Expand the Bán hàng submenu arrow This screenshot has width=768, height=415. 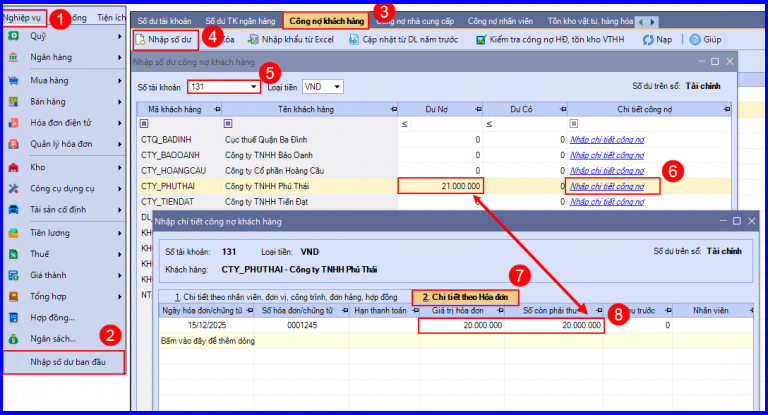(x=120, y=102)
